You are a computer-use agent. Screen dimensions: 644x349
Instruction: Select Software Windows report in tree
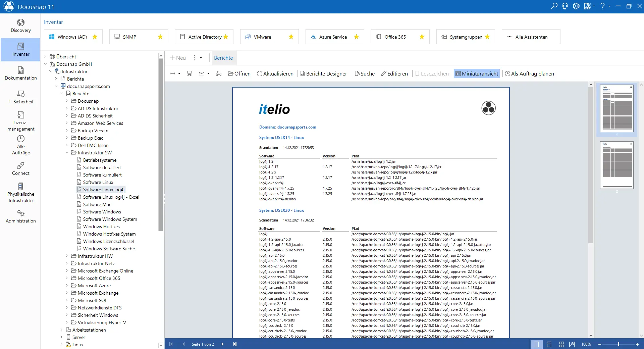(x=102, y=212)
